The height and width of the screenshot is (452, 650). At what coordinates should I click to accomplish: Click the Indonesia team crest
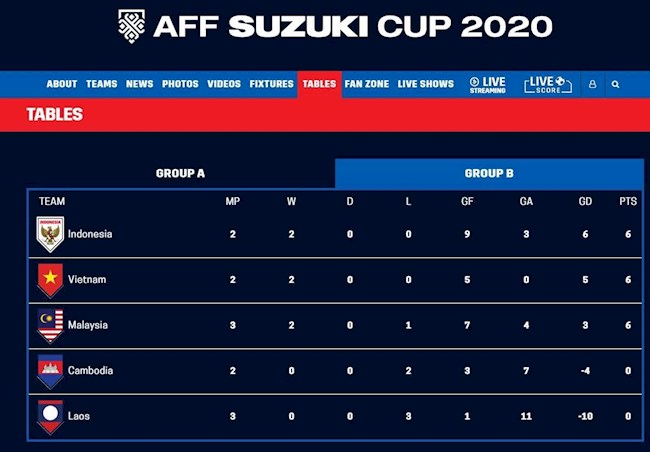pyautogui.click(x=50, y=234)
